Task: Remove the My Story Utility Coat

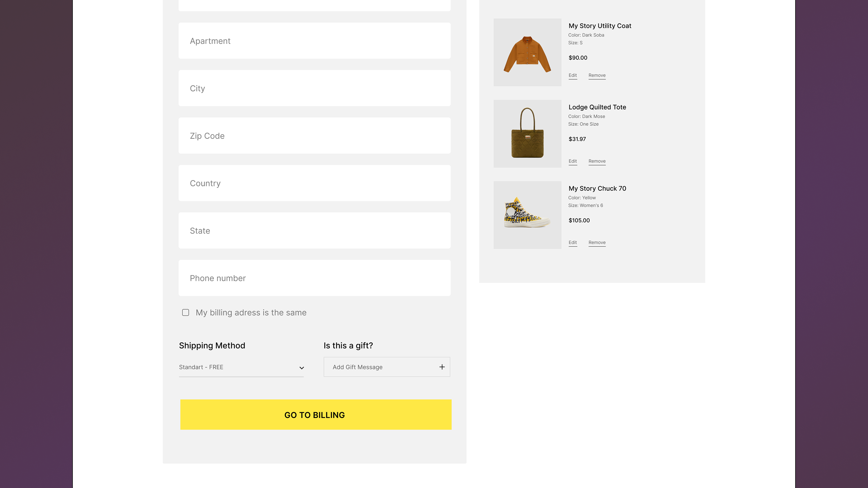Action: tap(597, 75)
